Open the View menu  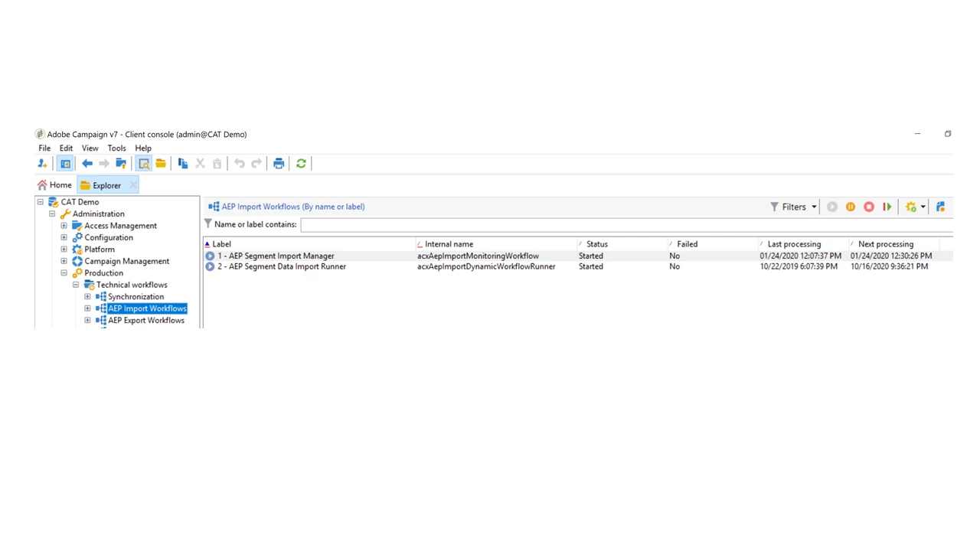coord(90,148)
